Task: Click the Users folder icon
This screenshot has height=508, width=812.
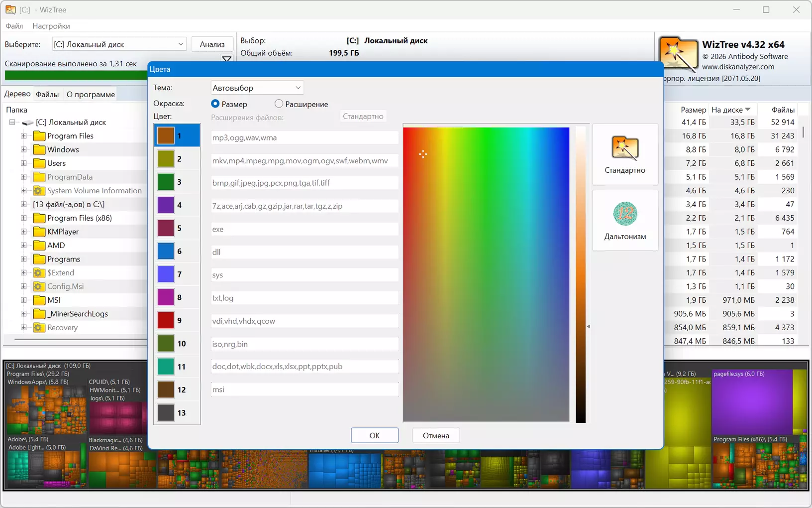Action: point(39,163)
